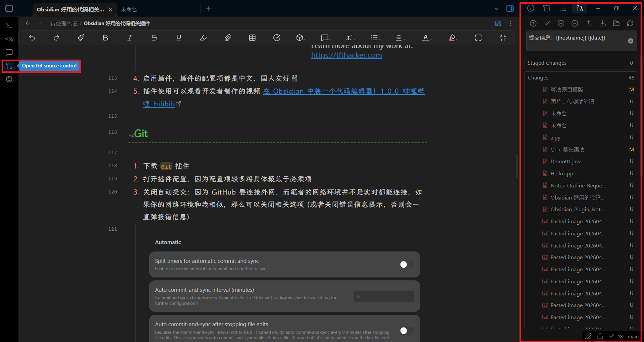
Task: Change Git file layout via folder icon
Action: tap(616, 23)
